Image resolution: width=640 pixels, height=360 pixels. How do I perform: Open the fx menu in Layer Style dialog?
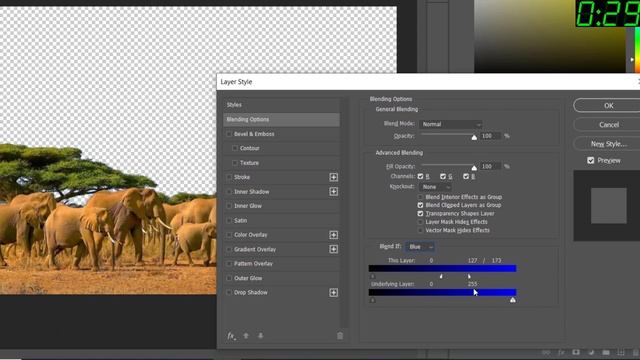click(x=231, y=336)
